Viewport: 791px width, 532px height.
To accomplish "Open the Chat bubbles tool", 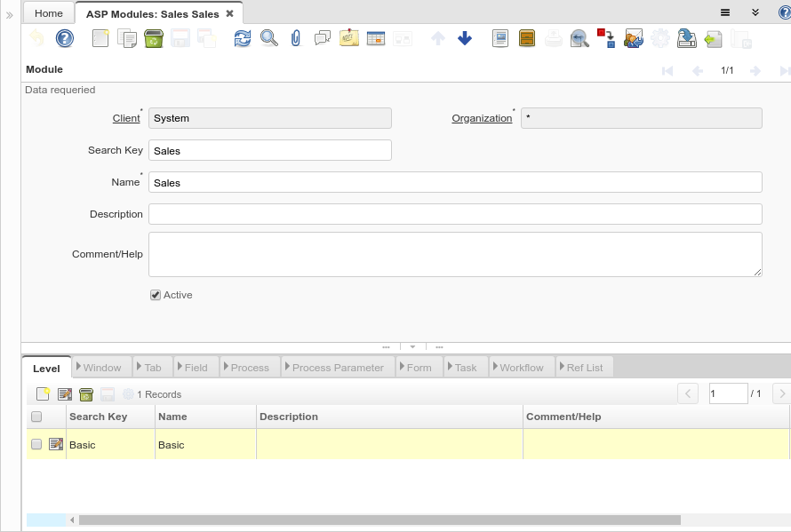I will pyautogui.click(x=323, y=38).
